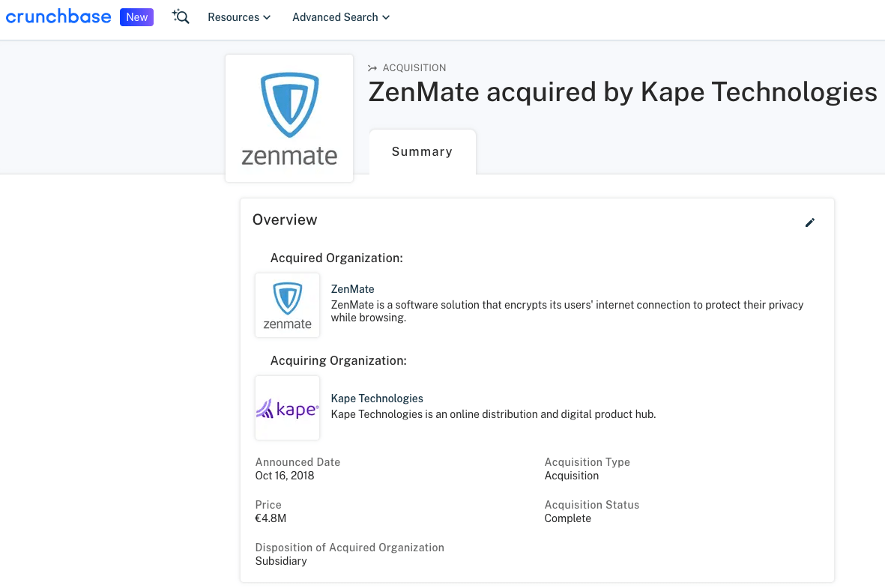Click the ZenMate description text
This screenshot has width=885, height=588.
tap(567, 311)
